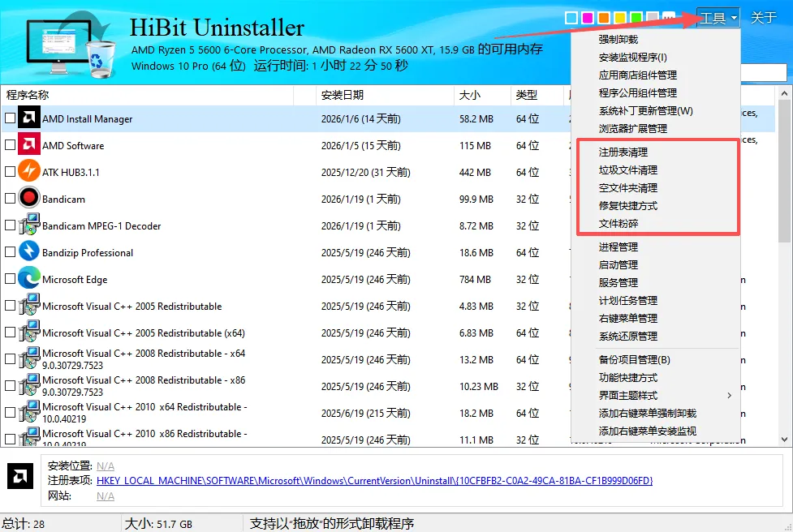Click the 网站 N/A link

(106, 496)
